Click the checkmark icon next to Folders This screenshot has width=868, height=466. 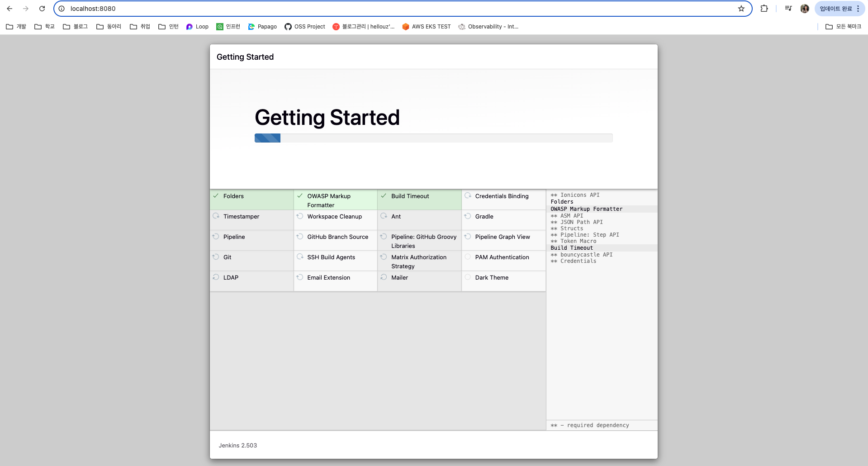point(216,196)
